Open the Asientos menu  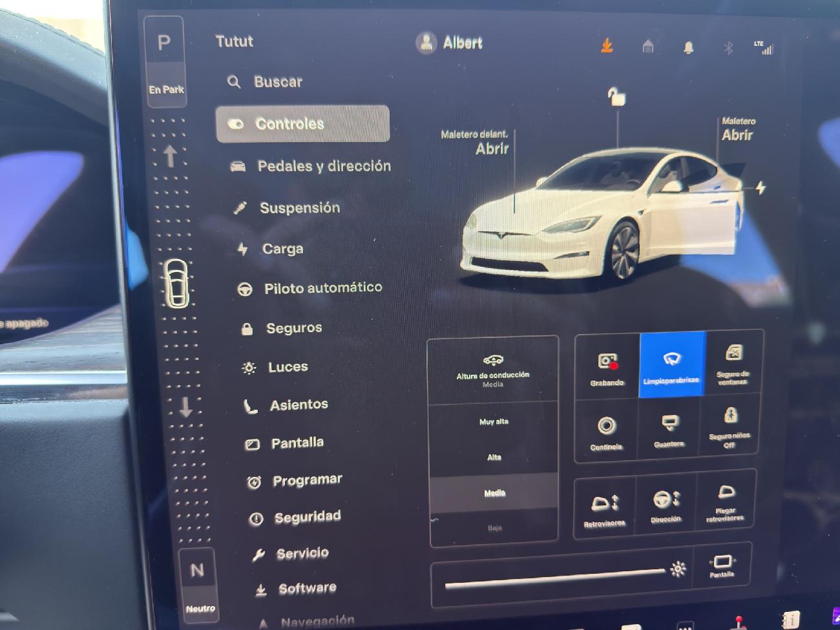click(286, 405)
